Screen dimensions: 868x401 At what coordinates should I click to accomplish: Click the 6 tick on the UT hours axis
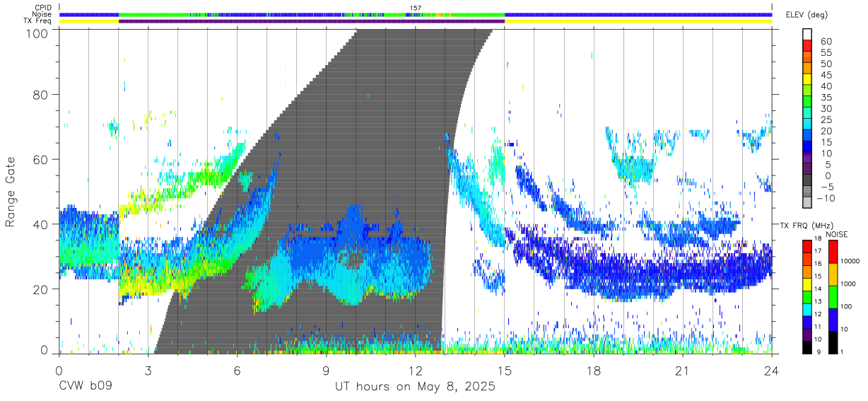237,370
